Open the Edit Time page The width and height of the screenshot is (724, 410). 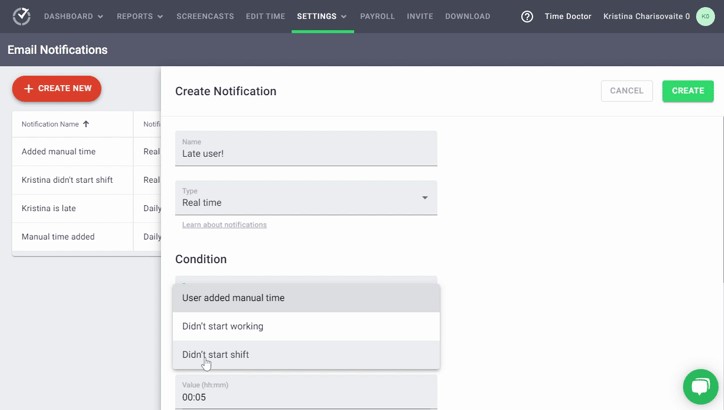[265, 17]
